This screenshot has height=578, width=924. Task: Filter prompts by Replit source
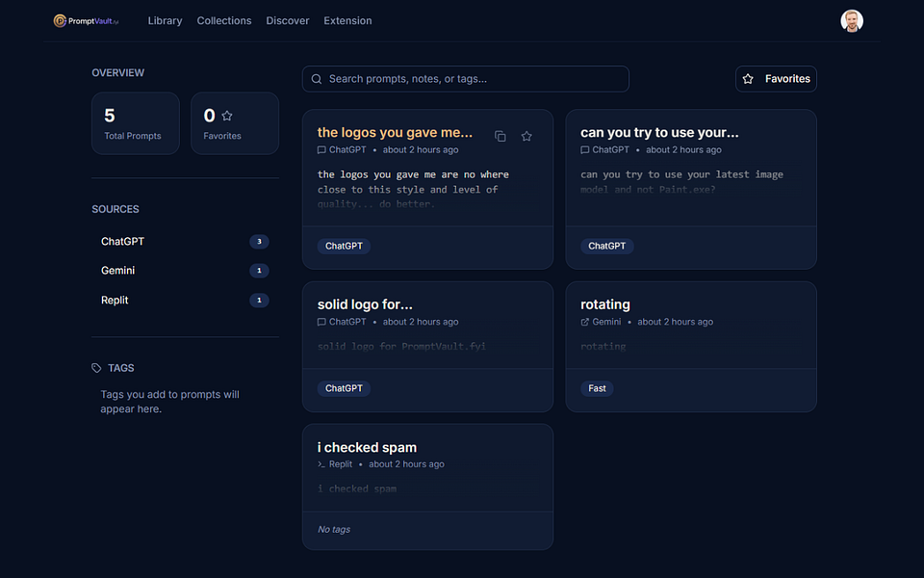pyautogui.click(x=185, y=301)
